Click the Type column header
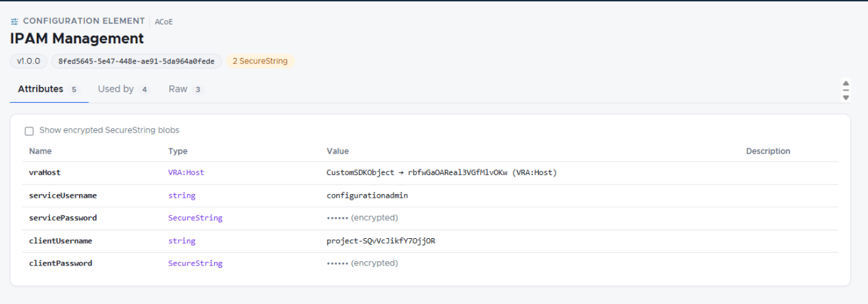Screen dimensions: 868x304 pyautogui.click(x=178, y=151)
